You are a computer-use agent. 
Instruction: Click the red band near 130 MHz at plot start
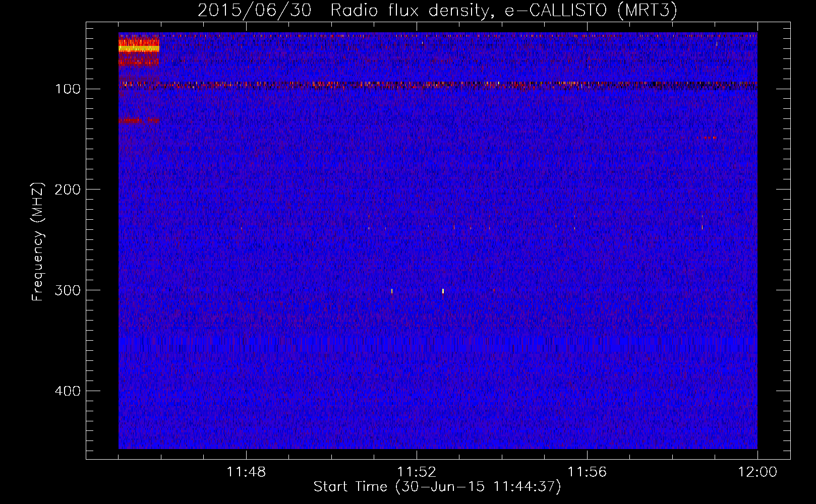139,120
